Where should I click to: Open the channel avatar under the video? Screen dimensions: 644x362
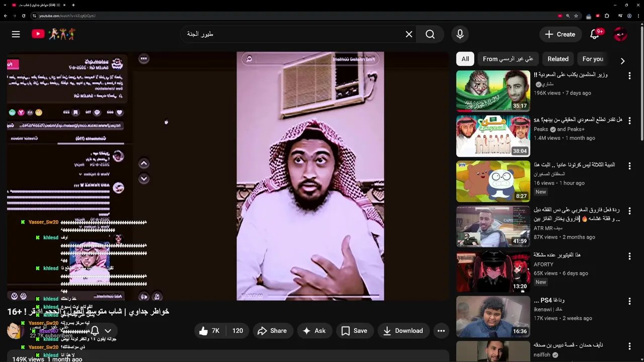point(15,331)
